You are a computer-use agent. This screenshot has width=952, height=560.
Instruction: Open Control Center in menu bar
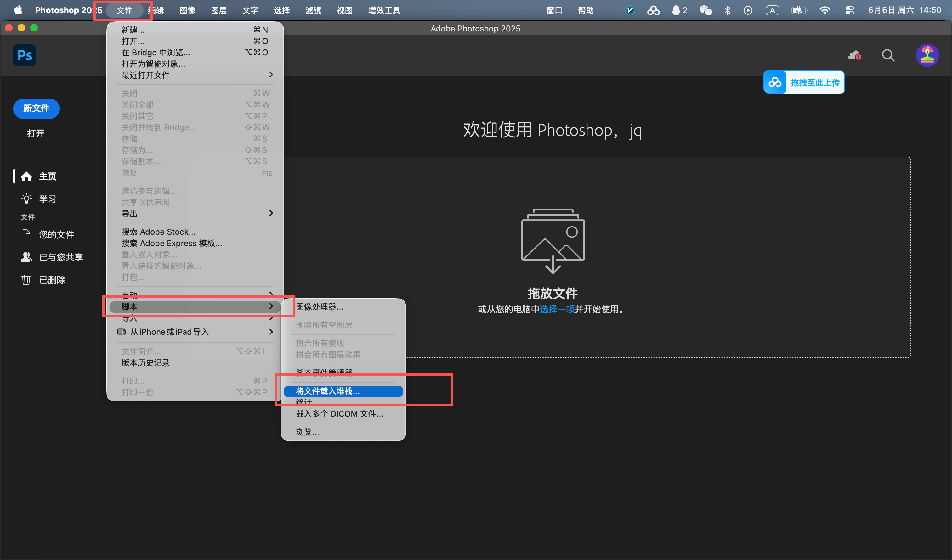tap(850, 10)
